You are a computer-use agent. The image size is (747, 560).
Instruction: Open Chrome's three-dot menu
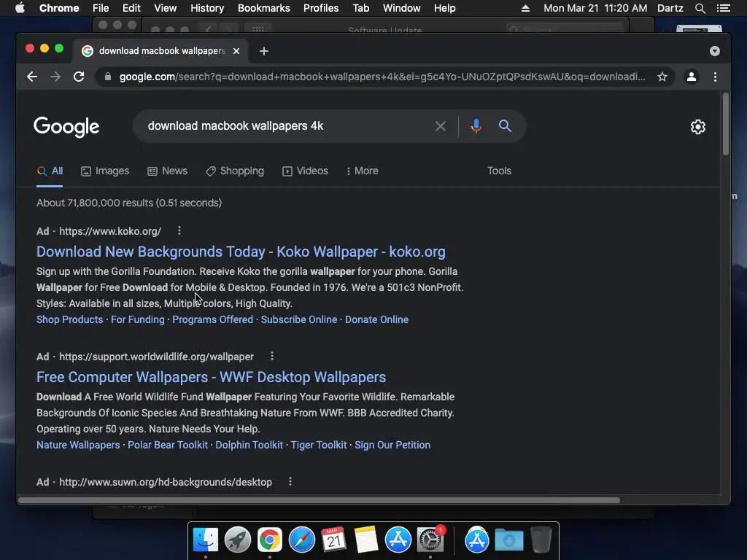coord(715,77)
